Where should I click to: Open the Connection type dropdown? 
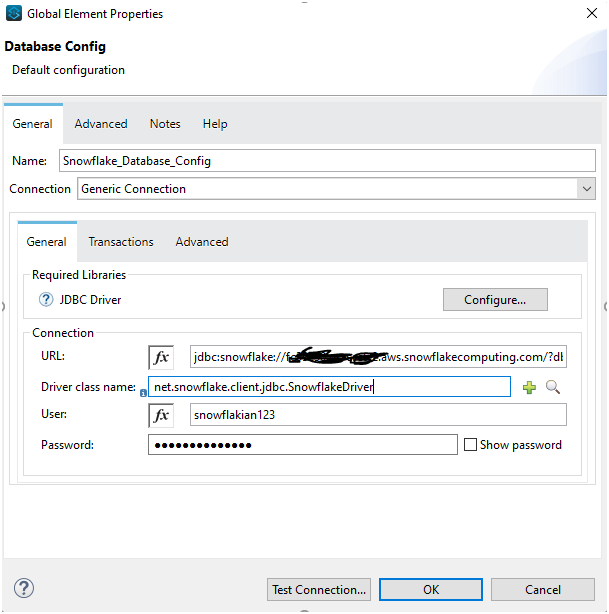(x=586, y=189)
